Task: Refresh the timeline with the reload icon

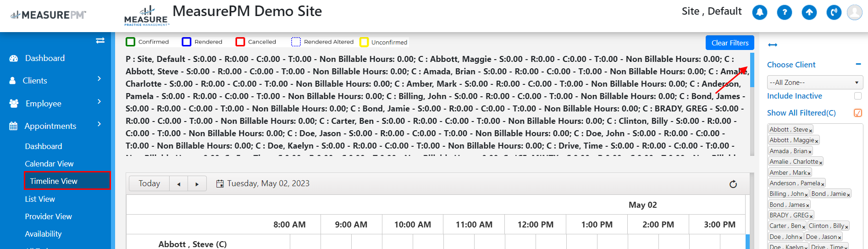Action: coord(733,184)
